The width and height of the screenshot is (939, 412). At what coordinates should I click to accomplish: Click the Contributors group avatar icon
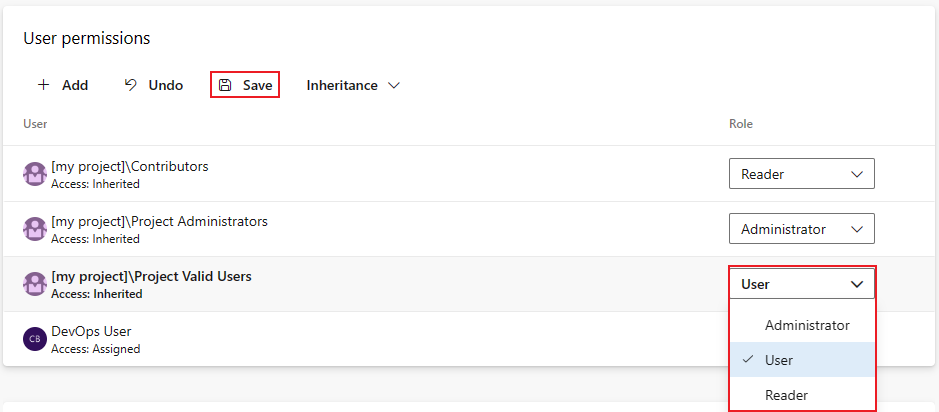pyautogui.click(x=35, y=174)
